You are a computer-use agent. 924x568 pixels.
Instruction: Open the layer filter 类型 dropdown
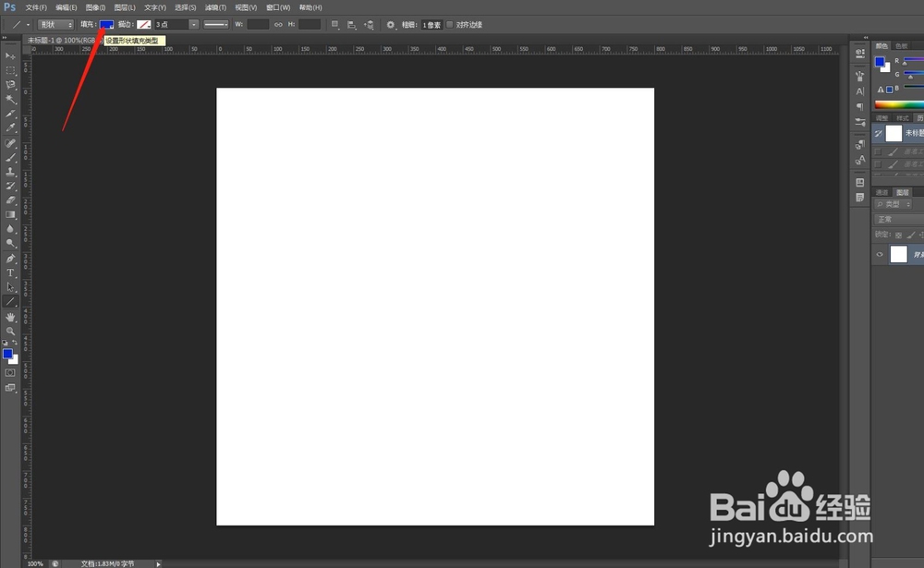point(894,204)
